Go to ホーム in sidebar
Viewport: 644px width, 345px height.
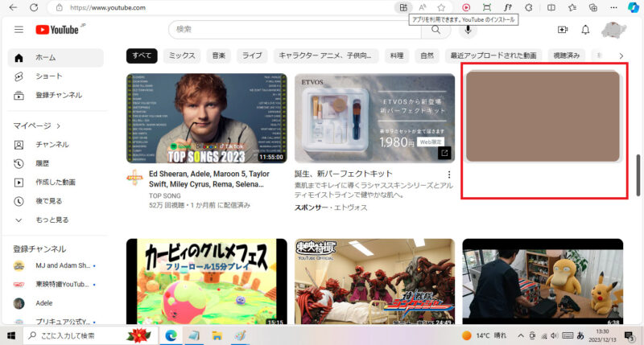click(56, 58)
